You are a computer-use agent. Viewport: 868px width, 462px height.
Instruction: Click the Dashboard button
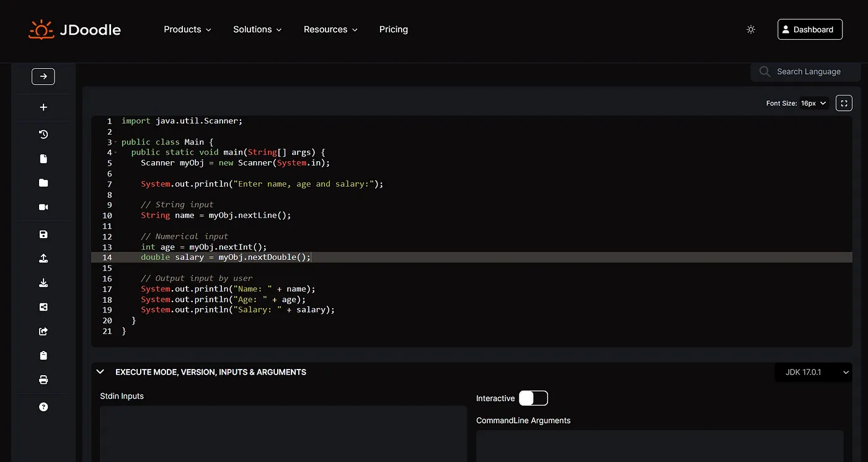tap(810, 30)
